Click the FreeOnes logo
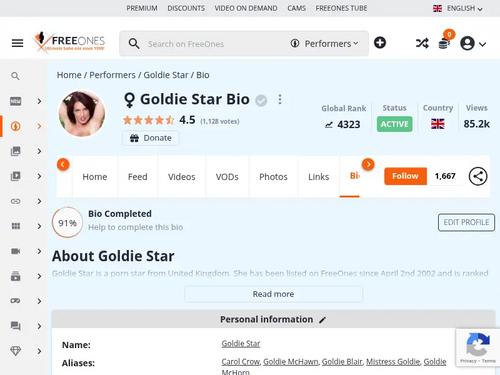The image size is (500, 375). [69, 42]
